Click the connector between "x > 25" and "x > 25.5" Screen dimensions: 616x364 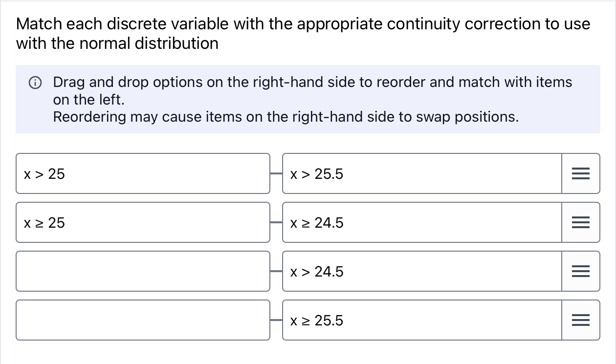[x=276, y=173]
